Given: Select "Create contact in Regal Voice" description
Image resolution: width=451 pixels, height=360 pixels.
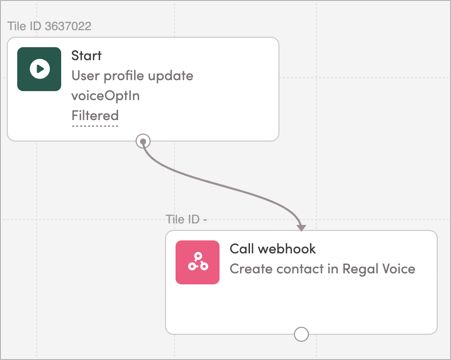Looking at the screenshot, I should click(322, 269).
